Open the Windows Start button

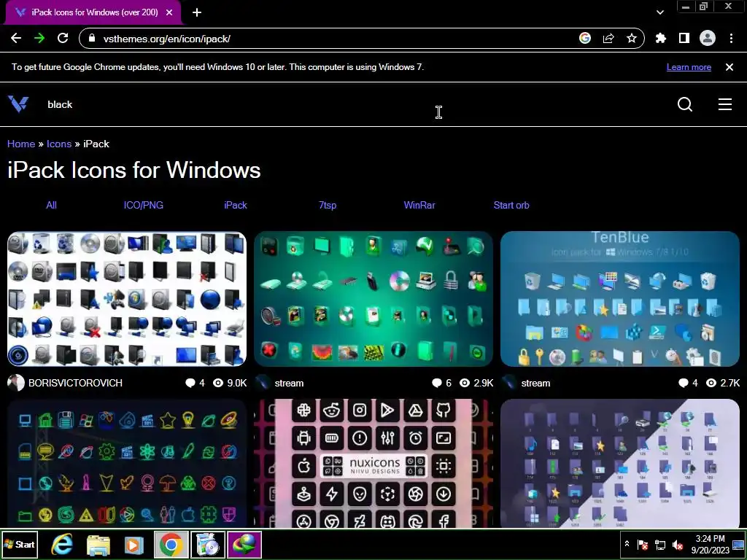[x=20, y=544]
